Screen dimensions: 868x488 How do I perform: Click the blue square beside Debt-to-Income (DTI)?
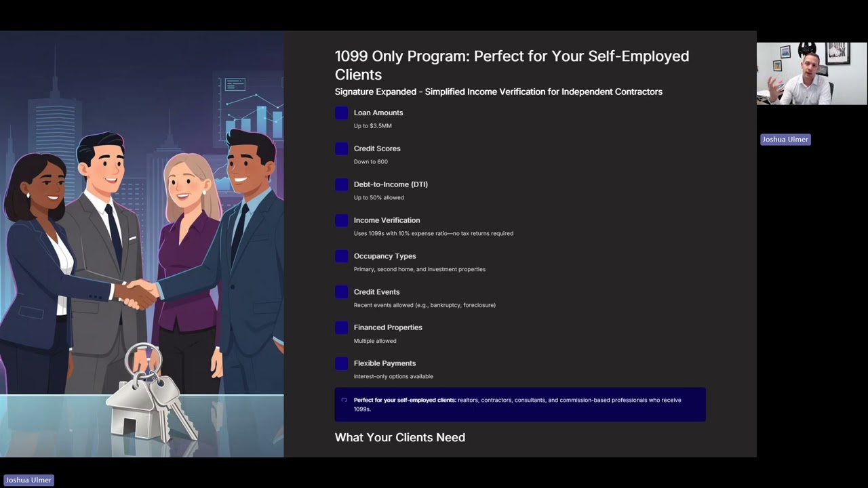click(341, 184)
